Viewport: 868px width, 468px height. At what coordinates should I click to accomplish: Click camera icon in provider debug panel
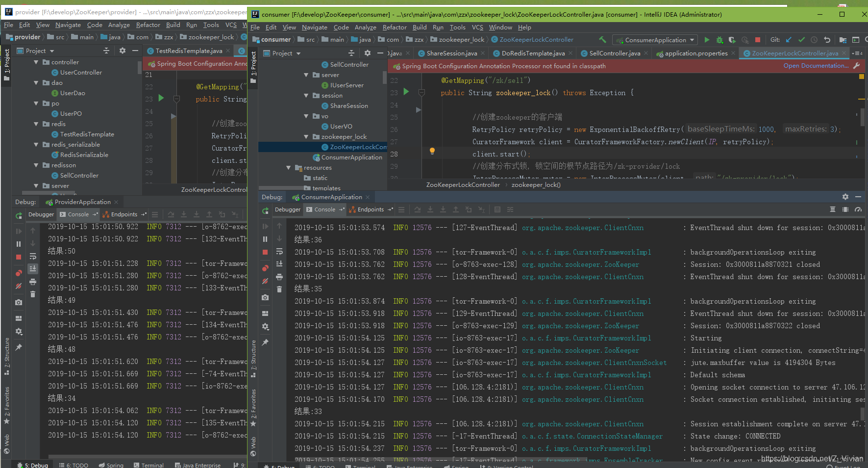point(19,302)
